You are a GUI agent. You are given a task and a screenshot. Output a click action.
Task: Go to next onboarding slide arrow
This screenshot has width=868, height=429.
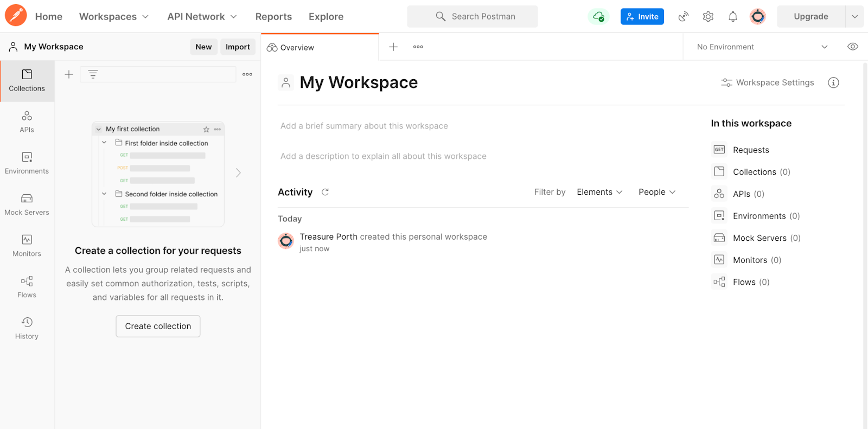coord(238,172)
